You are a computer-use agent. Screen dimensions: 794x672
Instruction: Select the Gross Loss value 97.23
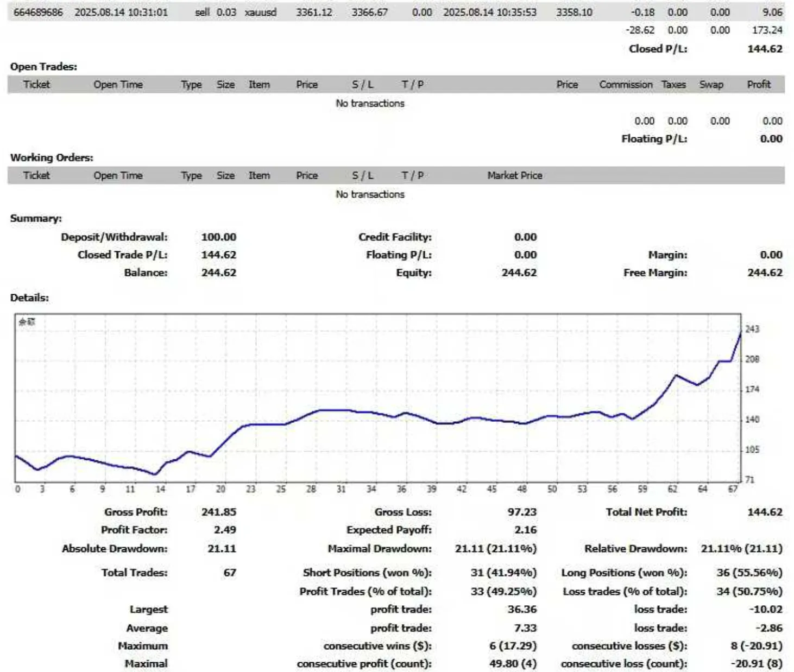coord(521,512)
